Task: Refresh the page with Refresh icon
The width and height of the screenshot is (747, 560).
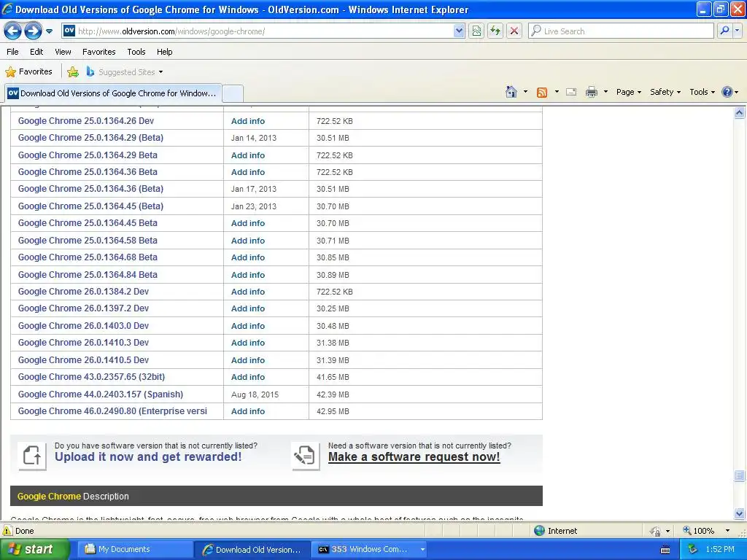Action: [x=495, y=31]
